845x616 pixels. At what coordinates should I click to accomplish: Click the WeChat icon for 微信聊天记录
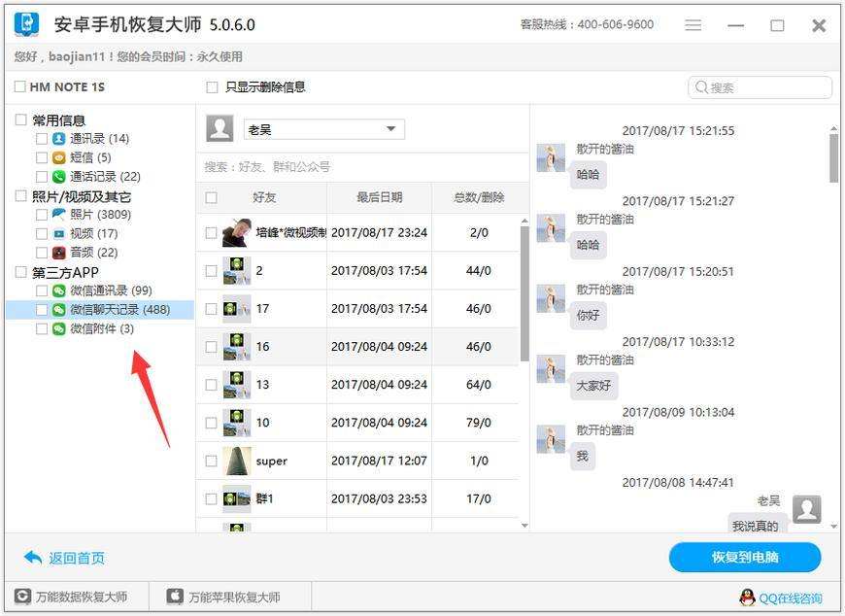pos(58,309)
